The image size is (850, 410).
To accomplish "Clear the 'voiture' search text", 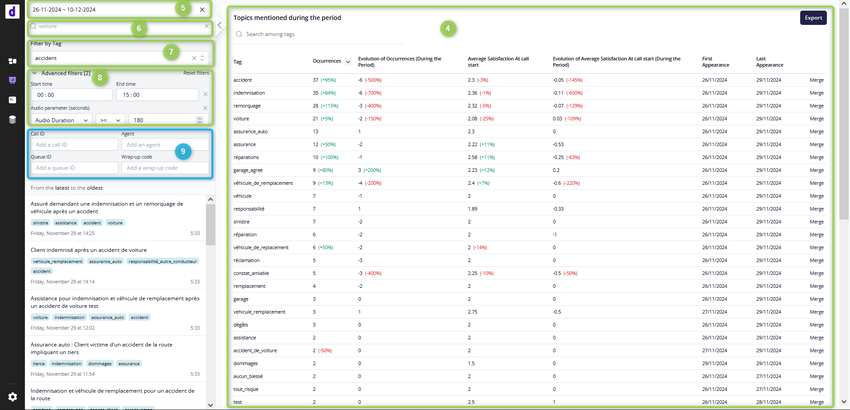I will tap(206, 27).
